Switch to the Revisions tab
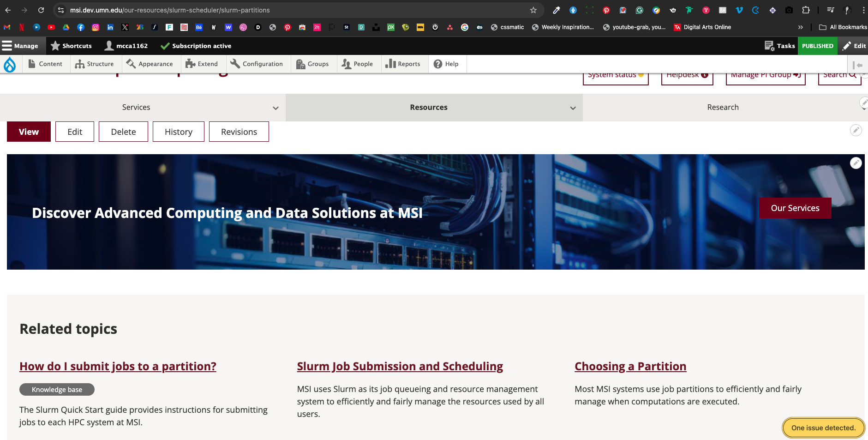 coord(239,132)
